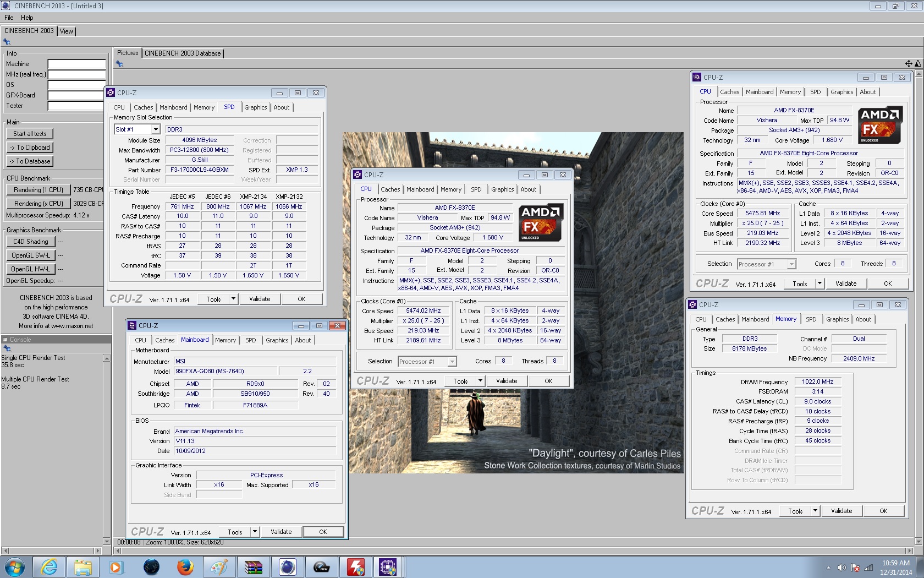Click AMD FX logo in center CPU-Z window
924x578 pixels.
coord(541,223)
